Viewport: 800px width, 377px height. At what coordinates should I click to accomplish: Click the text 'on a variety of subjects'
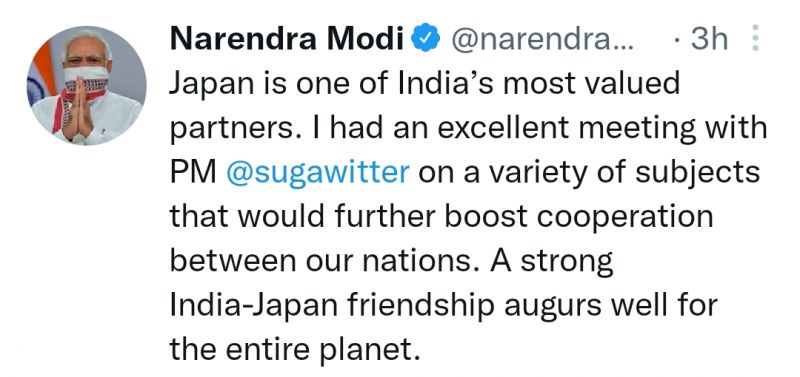coord(589,173)
